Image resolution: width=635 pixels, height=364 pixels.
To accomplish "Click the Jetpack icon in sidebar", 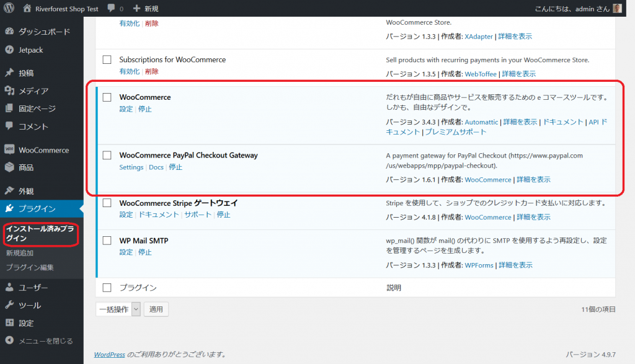I will (9, 50).
